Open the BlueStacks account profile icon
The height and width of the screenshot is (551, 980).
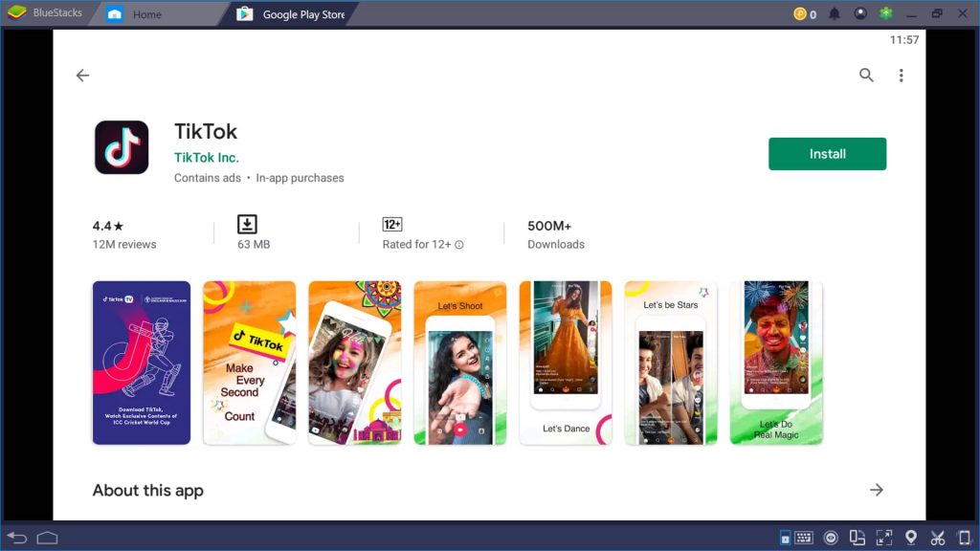pos(860,13)
